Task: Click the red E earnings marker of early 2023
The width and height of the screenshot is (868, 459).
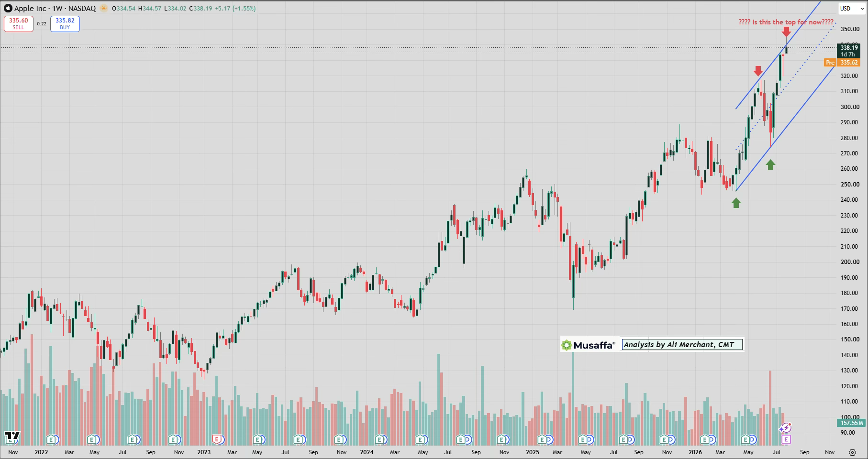Action: coord(217,439)
